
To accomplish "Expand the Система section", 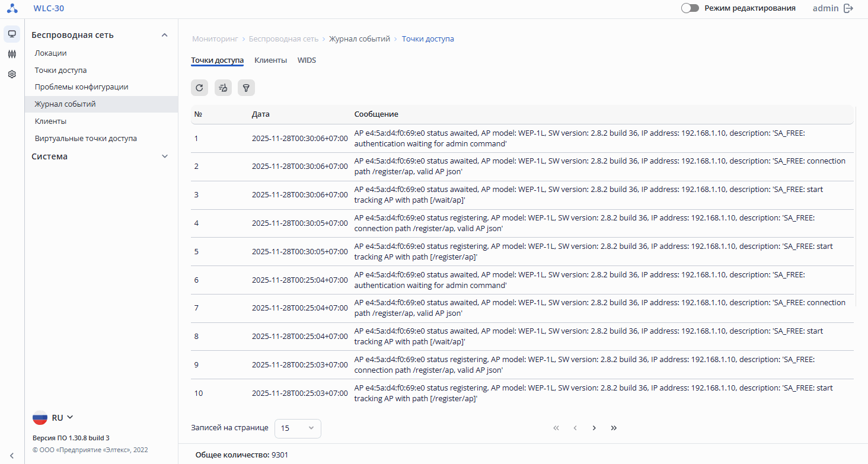I will pyautogui.click(x=165, y=156).
